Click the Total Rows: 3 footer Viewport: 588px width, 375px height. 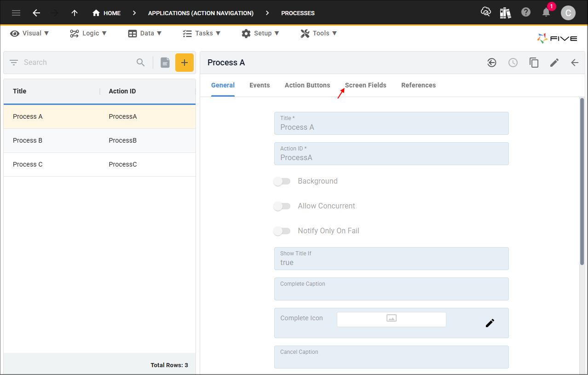pos(169,365)
